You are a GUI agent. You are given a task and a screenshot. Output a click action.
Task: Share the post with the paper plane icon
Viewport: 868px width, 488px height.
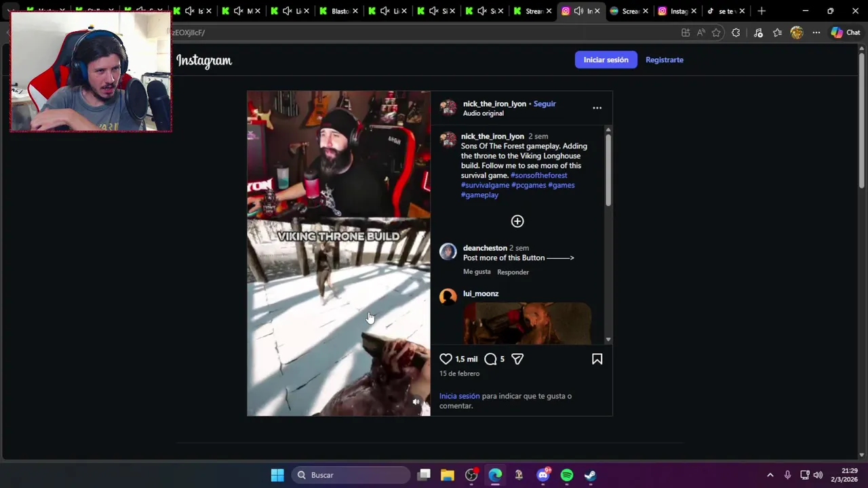click(x=517, y=359)
